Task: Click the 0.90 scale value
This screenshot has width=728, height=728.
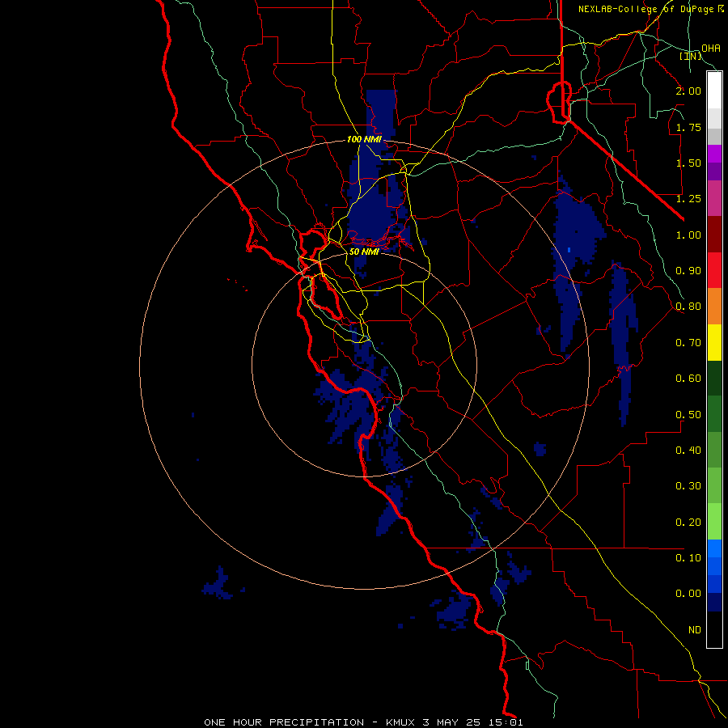Action: (688, 271)
